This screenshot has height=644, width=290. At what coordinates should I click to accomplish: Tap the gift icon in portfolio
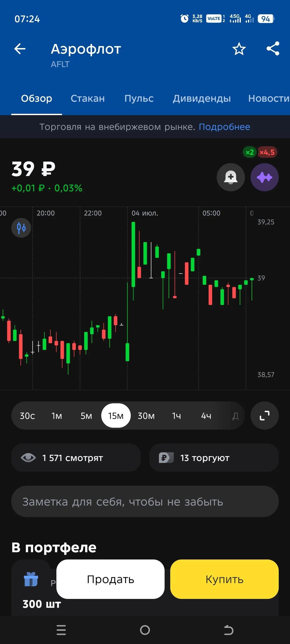pyautogui.click(x=31, y=579)
